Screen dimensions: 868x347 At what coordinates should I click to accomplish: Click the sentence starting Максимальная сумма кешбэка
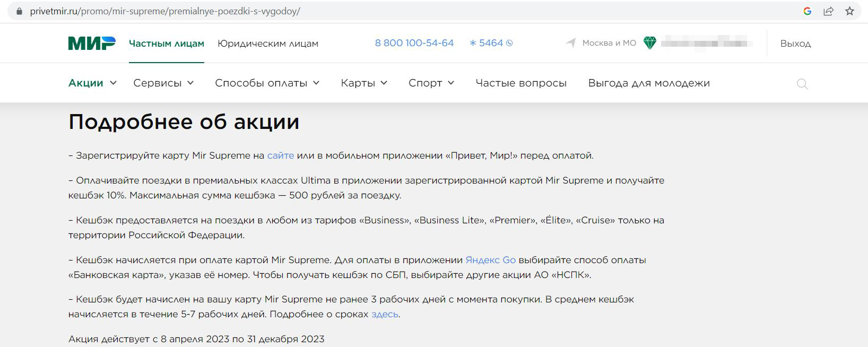(265, 195)
